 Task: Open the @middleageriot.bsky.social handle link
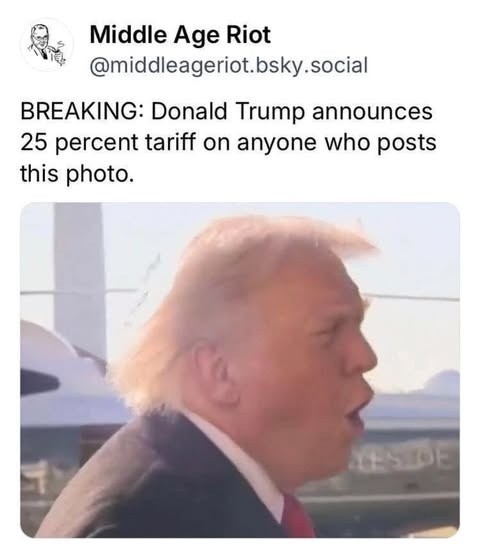click(229, 65)
